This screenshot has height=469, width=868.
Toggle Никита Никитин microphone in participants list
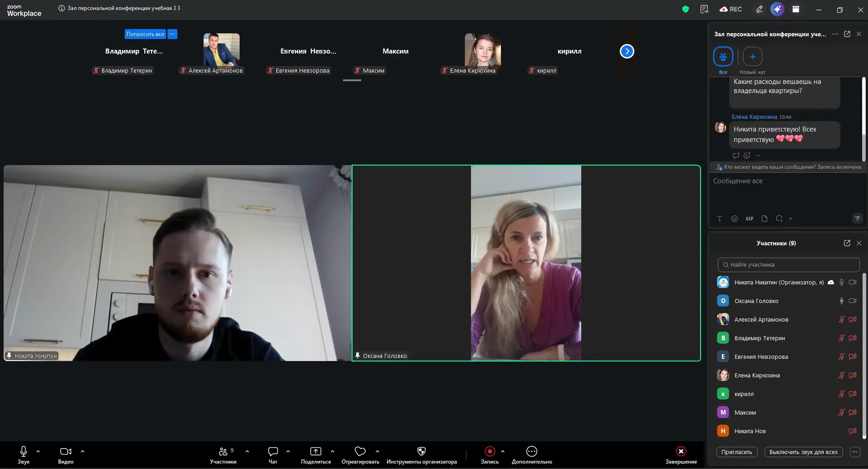tap(842, 282)
